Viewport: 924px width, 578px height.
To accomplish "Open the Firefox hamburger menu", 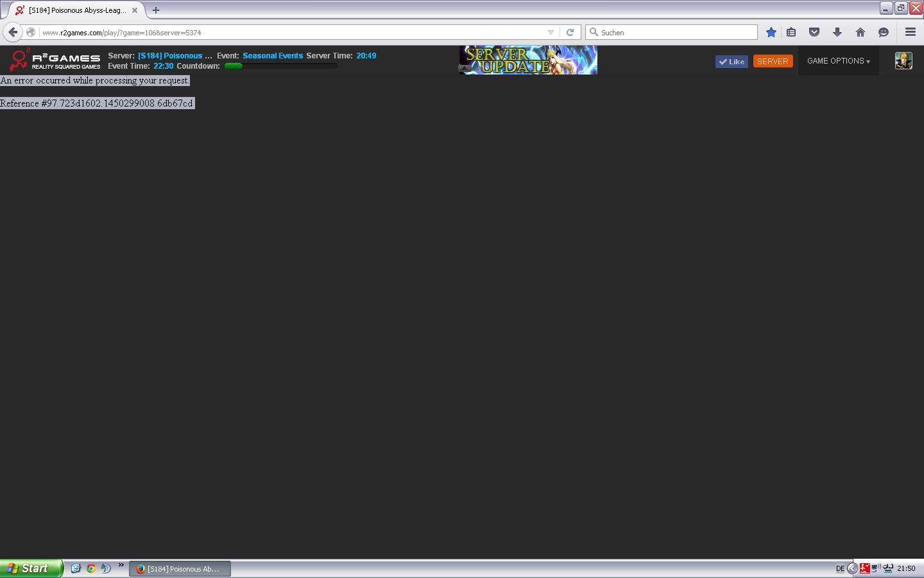I will pyautogui.click(x=910, y=32).
